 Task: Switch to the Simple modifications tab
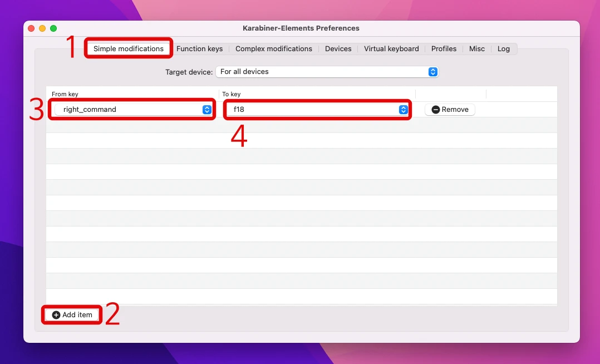(128, 48)
